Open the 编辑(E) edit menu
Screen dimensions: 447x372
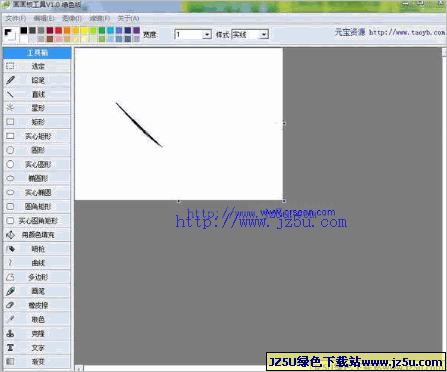tap(44, 18)
